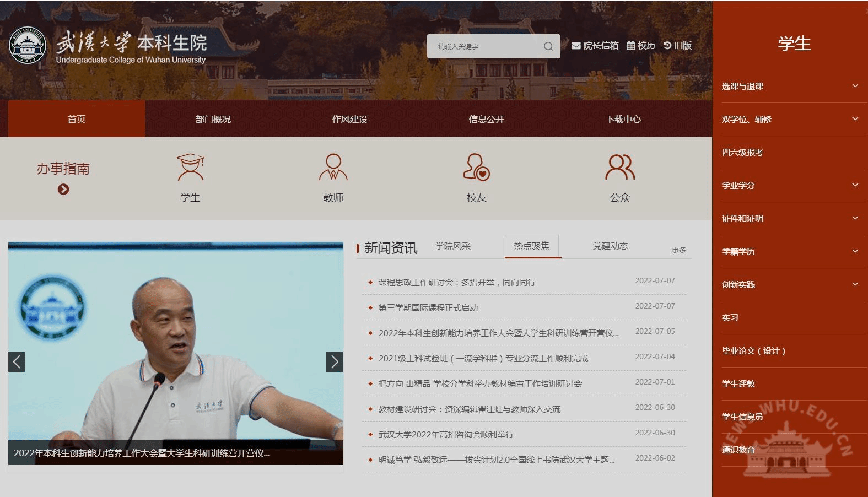Switch to the 党建动态 news tab
The image size is (868, 497).
click(610, 246)
